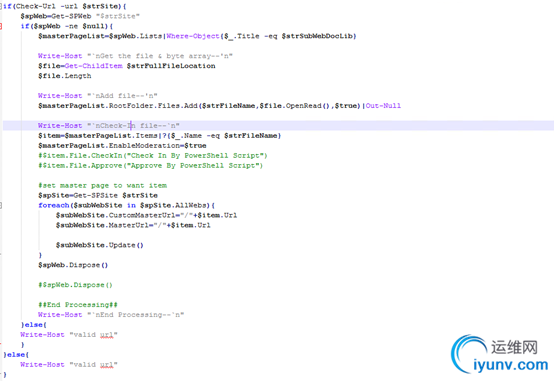Click the $spSite.AllWebs expression

(x=173, y=205)
